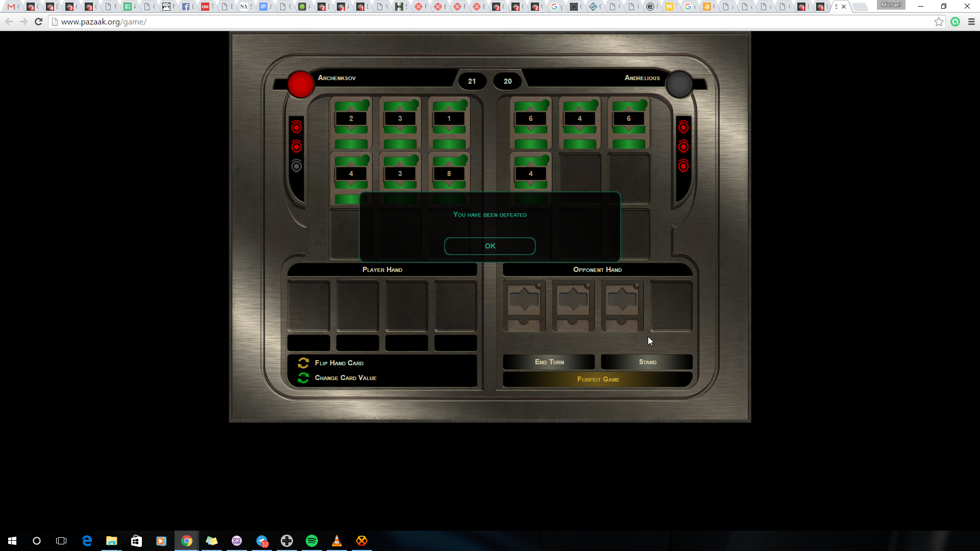Click the Stand button
980x551 pixels.
[x=647, y=362]
